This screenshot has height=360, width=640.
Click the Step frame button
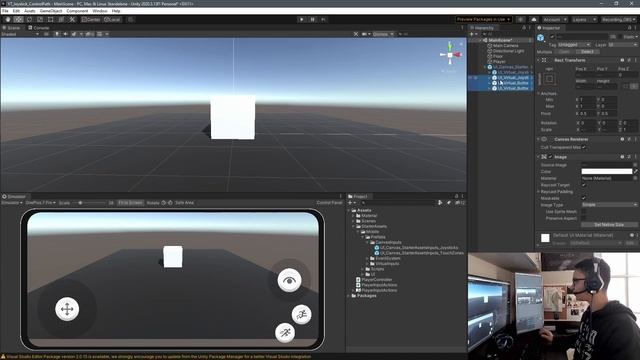click(323, 19)
